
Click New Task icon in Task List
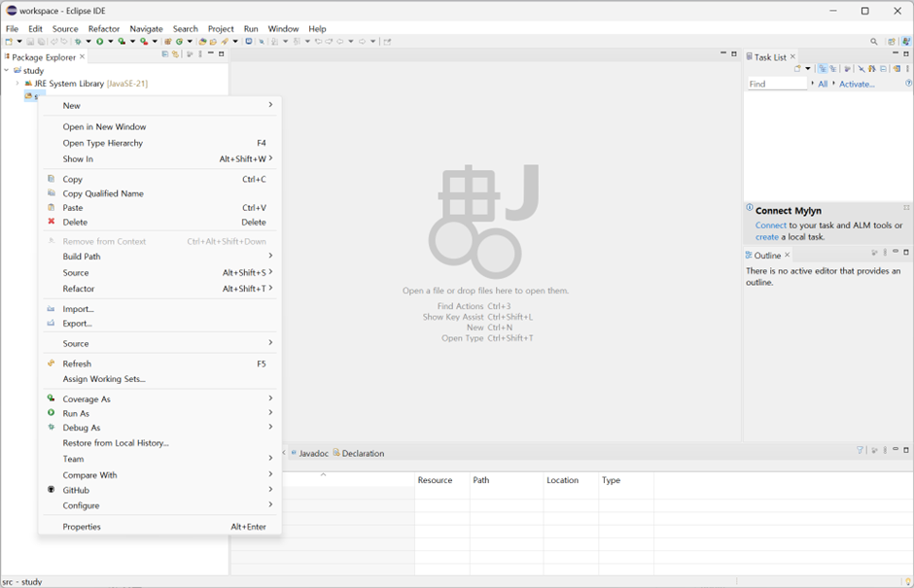(797, 68)
